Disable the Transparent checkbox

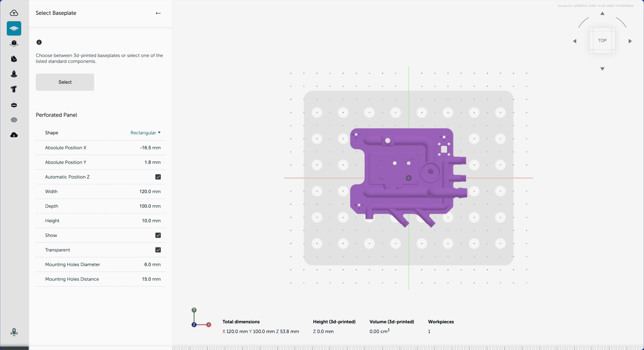158,250
